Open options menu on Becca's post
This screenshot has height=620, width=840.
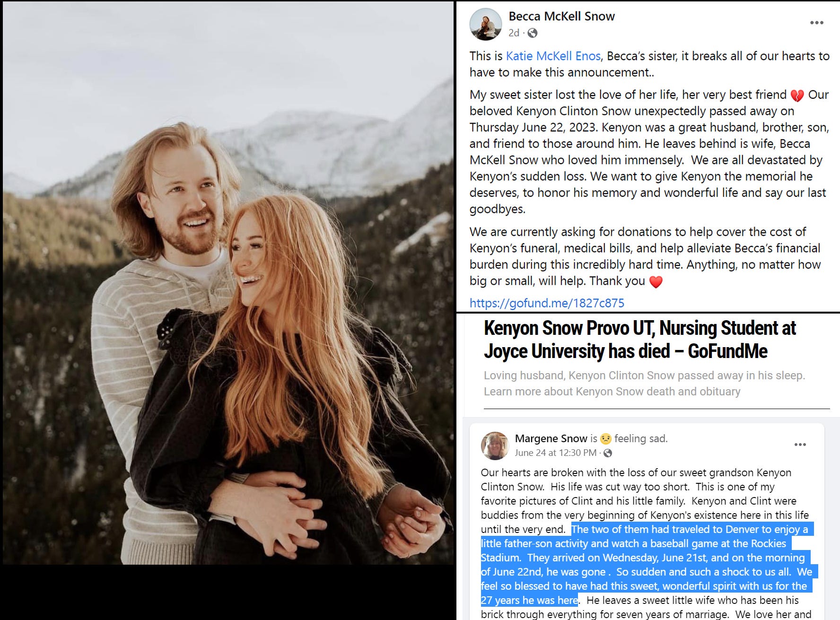click(x=816, y=23)
